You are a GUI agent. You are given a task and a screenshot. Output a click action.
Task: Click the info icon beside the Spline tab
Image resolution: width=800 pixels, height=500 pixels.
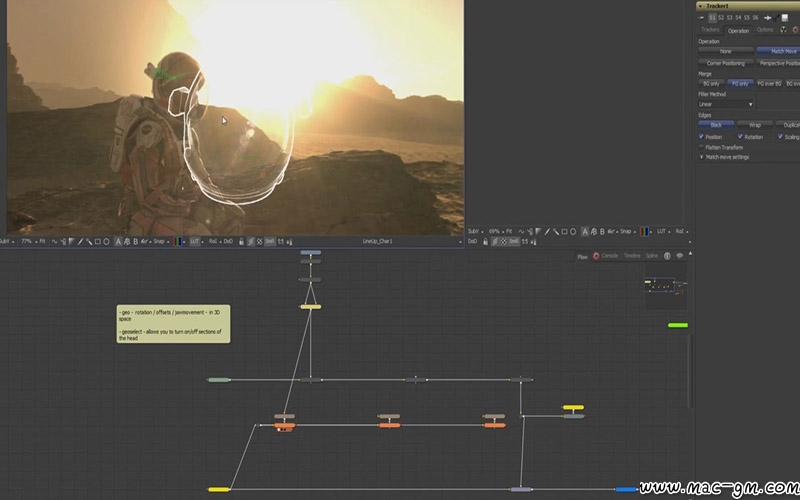point(667,256)
